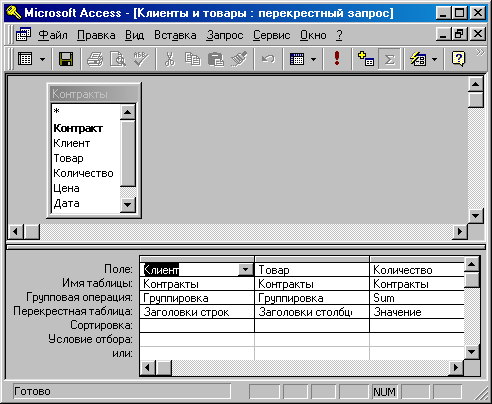
Task: Select the asterisk field in Контракты
Action: (86, 112)
